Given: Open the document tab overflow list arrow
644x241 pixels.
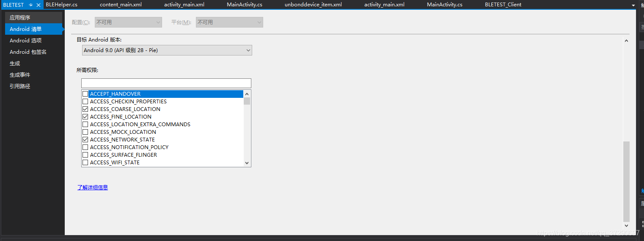Looking at the screenshot, I should pyautogui.click(x=633, y=5).
